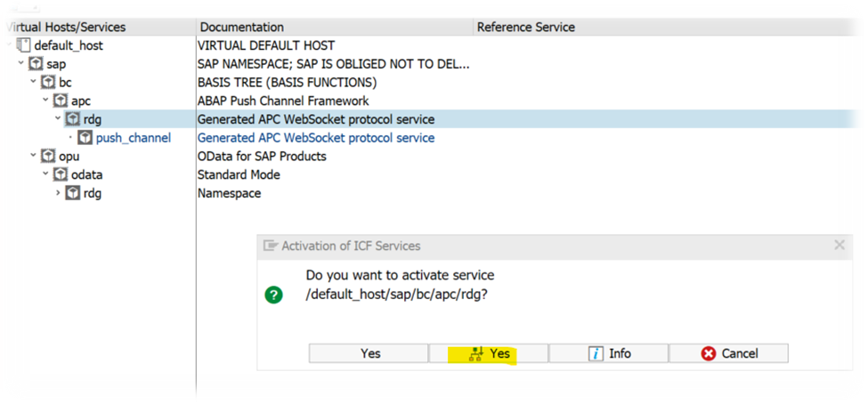
Task: Click the plain Yes button
Action: coord(369,353)
